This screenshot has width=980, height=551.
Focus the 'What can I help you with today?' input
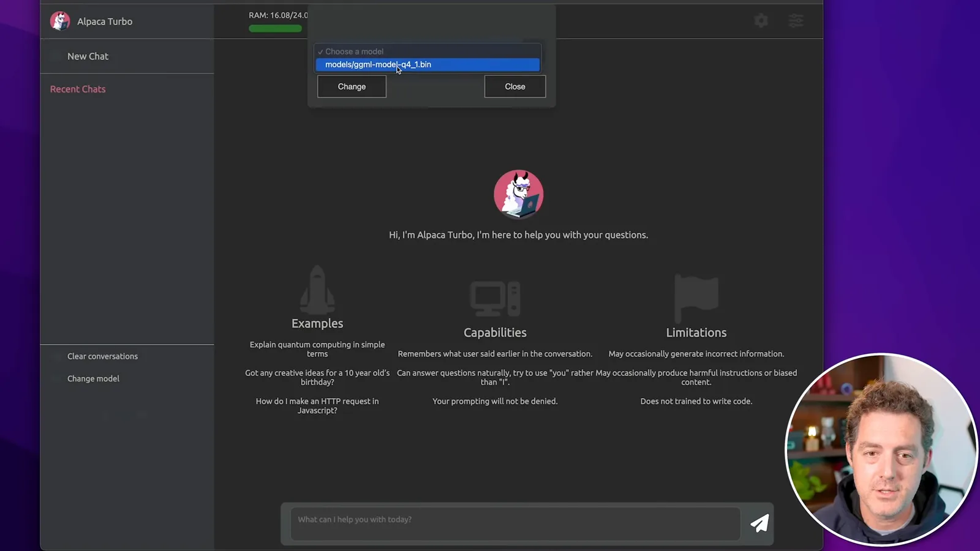pos(515,523)
